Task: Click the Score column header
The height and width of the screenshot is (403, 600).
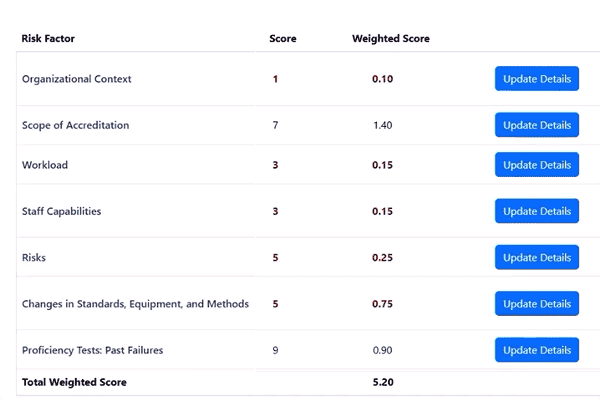Action: pyautogui.click(x=283, y=39)
